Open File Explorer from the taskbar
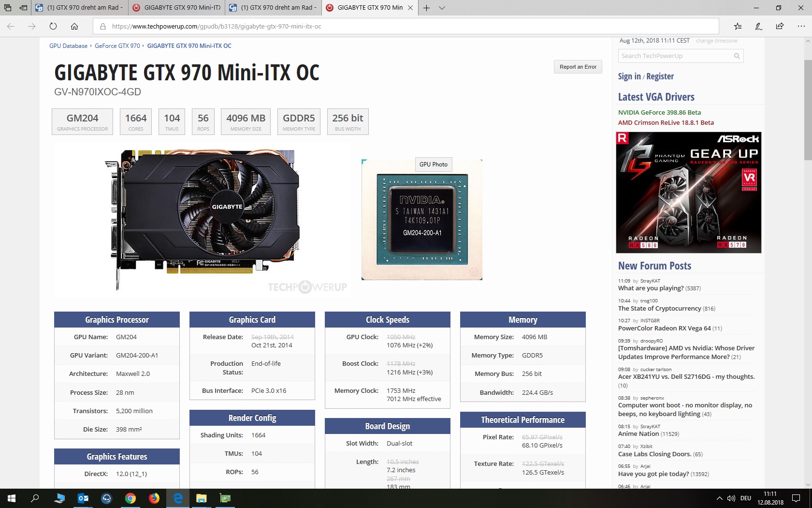The width and height of the screenshot is (812, 508). click(x=202, y=498)
